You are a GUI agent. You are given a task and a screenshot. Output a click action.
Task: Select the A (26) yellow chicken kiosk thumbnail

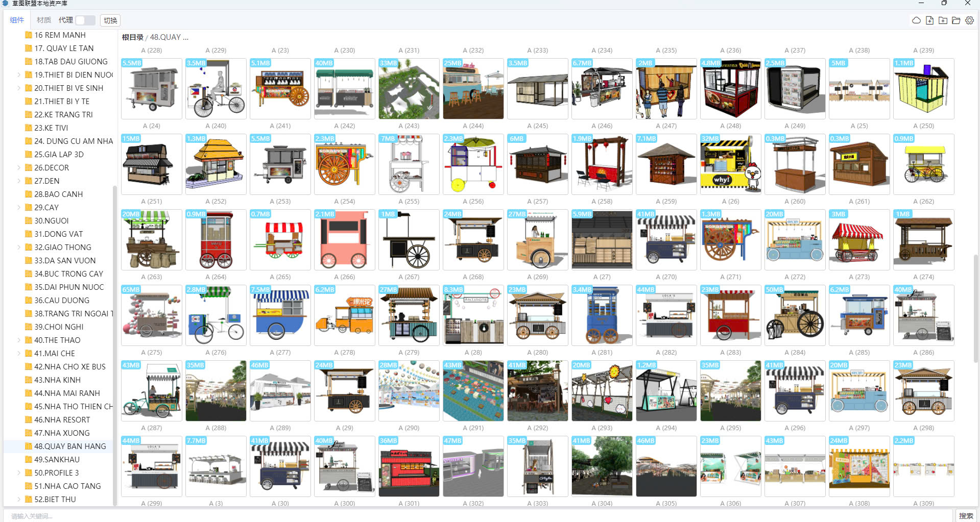pos(730,164)
